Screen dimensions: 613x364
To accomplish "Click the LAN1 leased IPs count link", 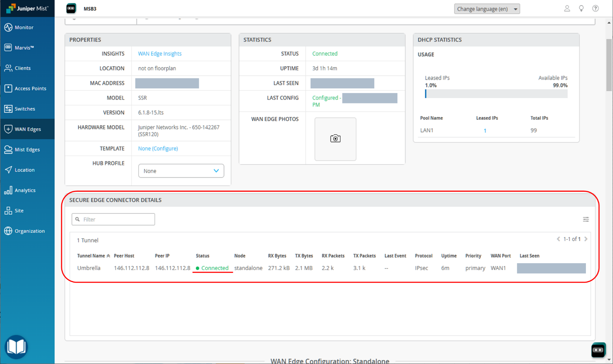I will 485,130.
